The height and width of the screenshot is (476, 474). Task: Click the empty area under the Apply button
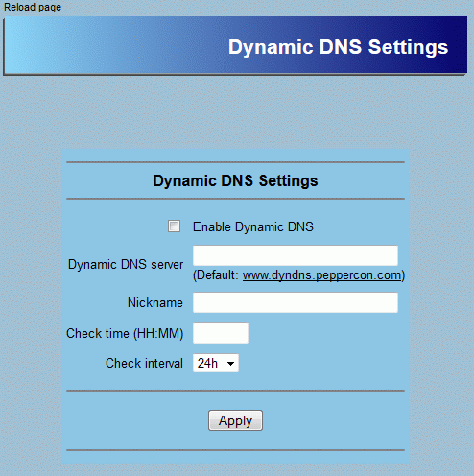[x=235, y=440]
